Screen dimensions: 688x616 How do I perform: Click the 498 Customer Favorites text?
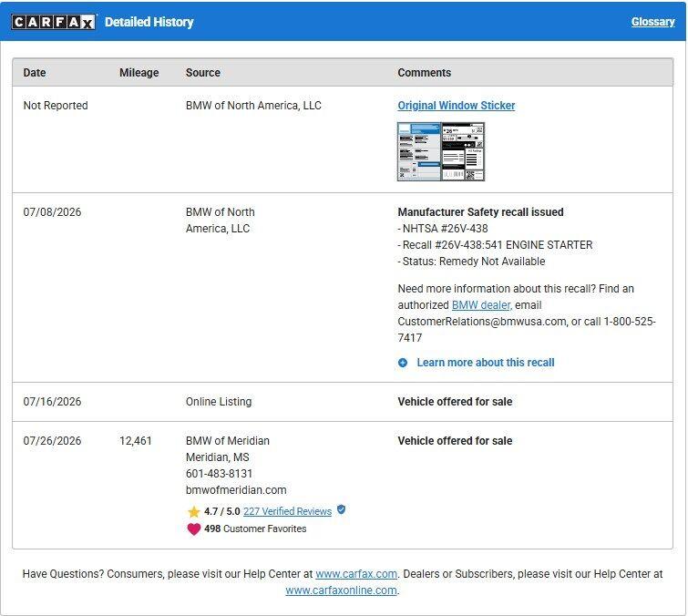tap(255, 529)
